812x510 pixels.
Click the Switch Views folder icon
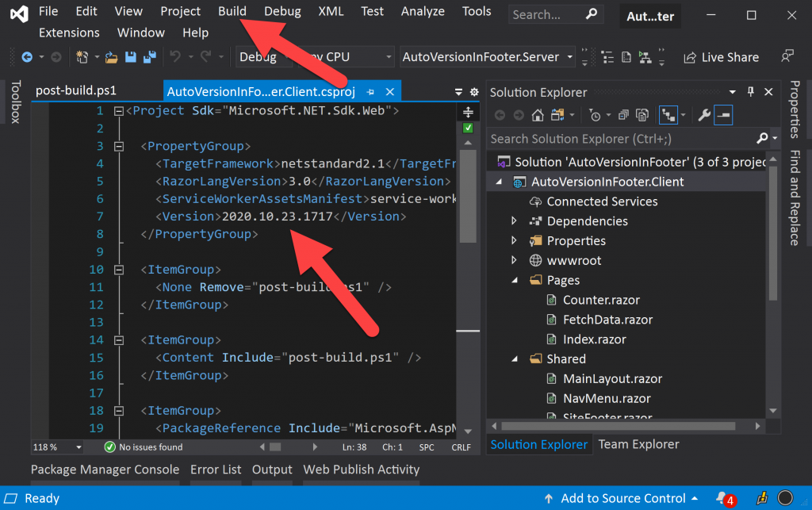pos(557,115)
